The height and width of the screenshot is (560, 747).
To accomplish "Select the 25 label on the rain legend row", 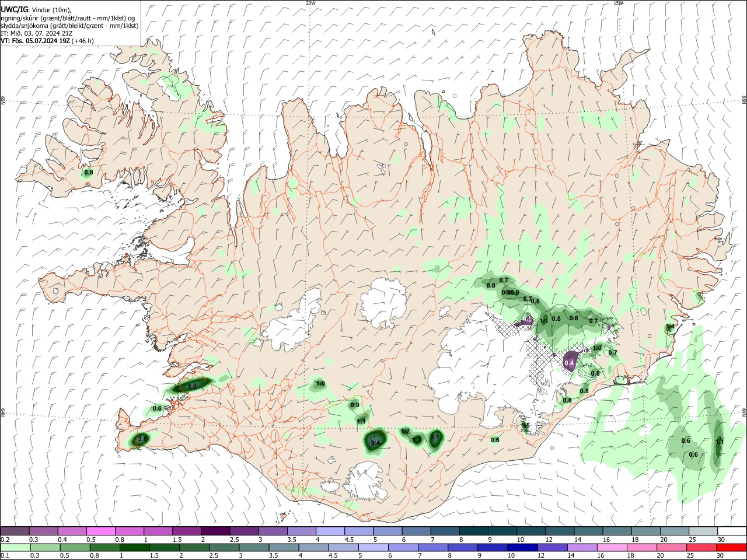I will coord(691,556).
